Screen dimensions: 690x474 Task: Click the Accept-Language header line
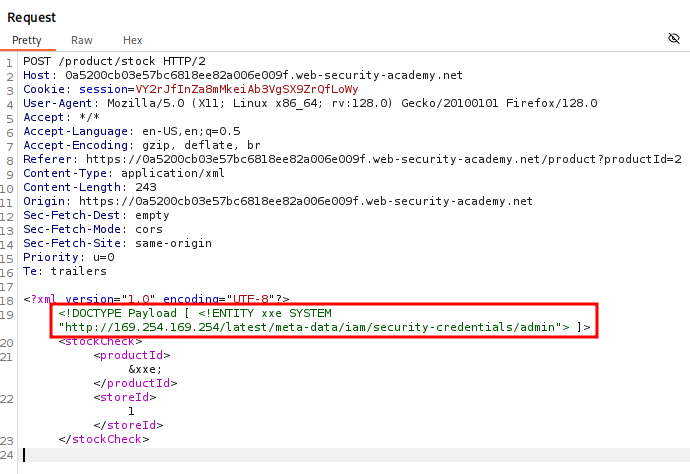coord(132,132)
